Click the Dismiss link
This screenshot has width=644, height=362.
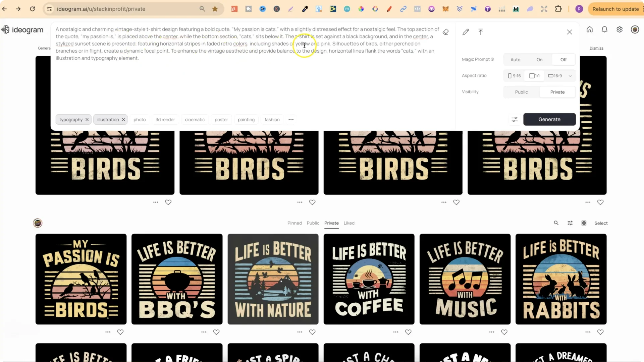[596, 48]
